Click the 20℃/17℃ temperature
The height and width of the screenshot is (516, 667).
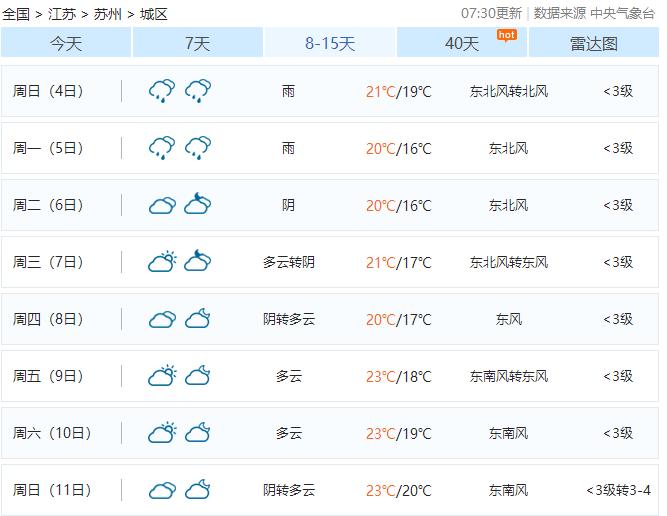(399, 319)
